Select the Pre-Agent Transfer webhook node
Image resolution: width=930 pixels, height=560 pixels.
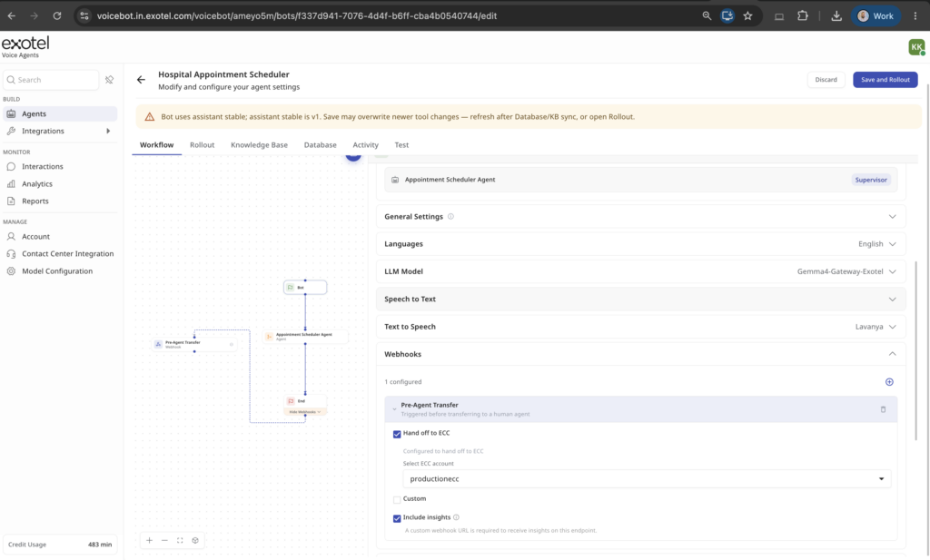(194, 344)
